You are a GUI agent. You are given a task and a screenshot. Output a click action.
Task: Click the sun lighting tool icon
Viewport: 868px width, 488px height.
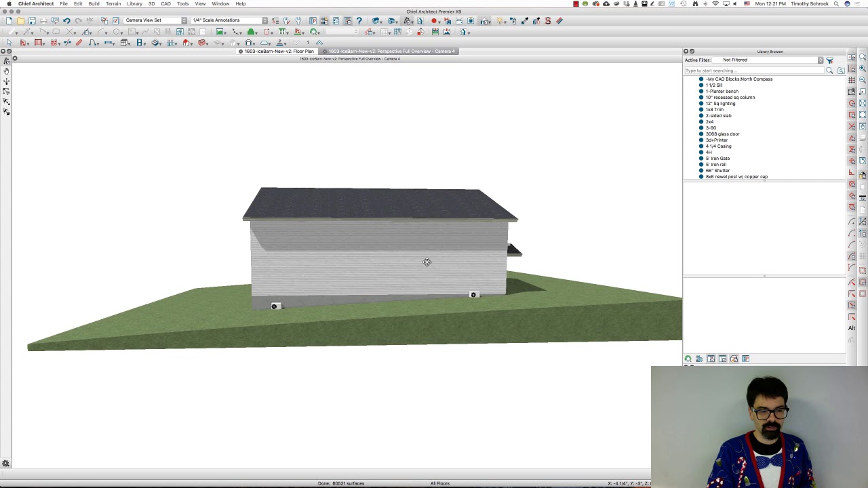click(501, 20)
